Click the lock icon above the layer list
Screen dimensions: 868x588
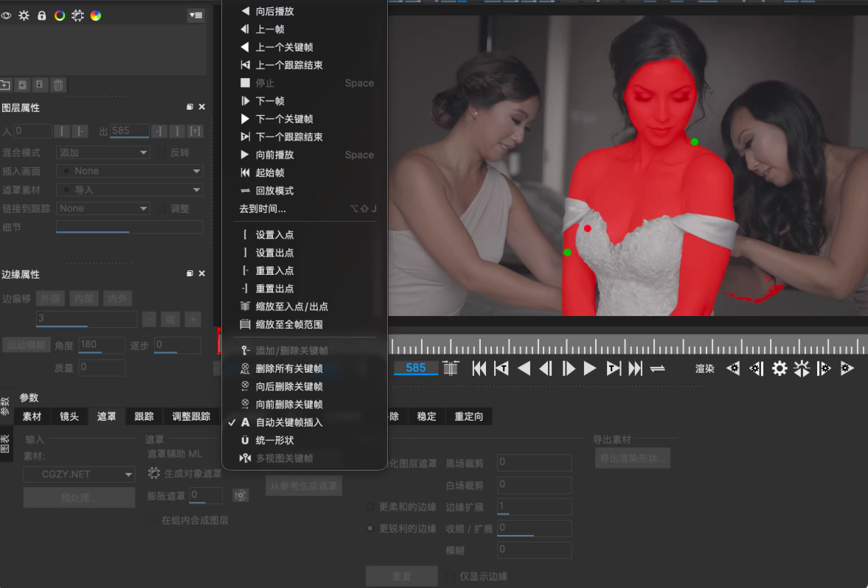pos(41,15)
